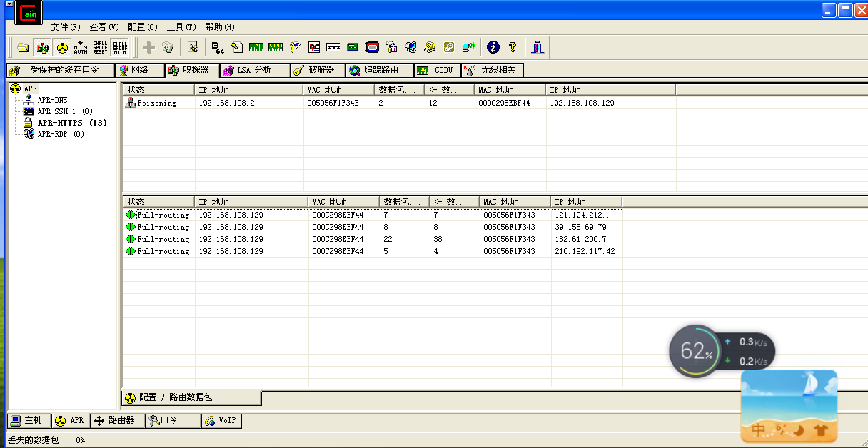Click the green Full-routing icon for 182.61.200.7
Image resolution: width=868 pixels, height=448 pixels.
pos(130,239)
